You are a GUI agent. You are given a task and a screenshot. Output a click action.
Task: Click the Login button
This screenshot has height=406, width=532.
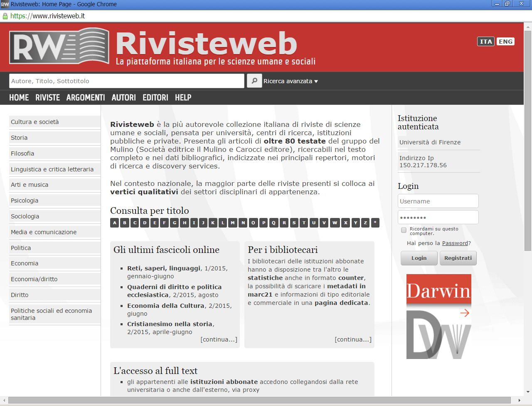pyautogui.click(x=419, y=258)
